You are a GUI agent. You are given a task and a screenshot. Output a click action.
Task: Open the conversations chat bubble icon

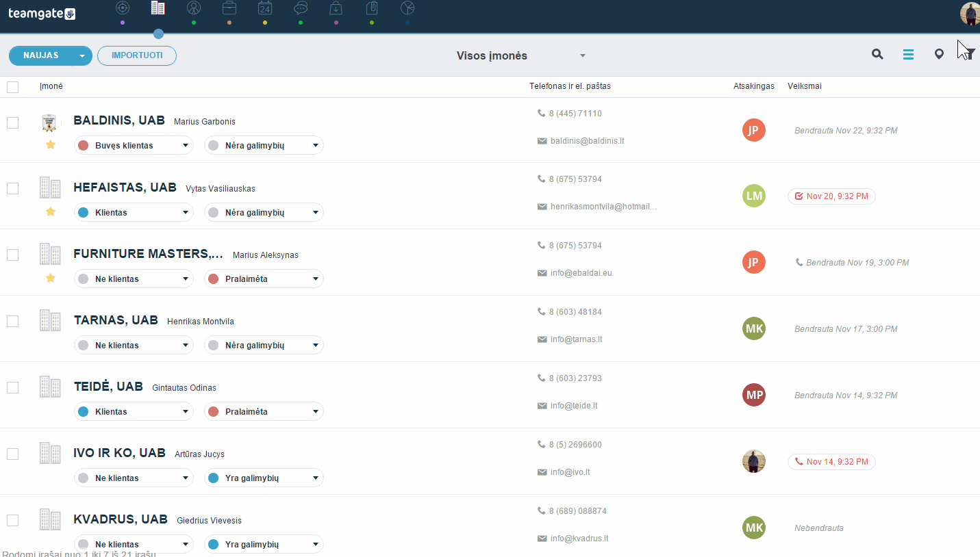[x=301, y=8]
